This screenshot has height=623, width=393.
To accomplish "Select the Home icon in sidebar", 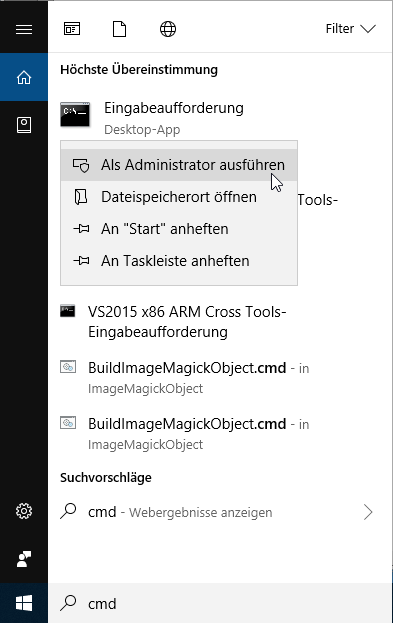I will [x=24, y=77].
